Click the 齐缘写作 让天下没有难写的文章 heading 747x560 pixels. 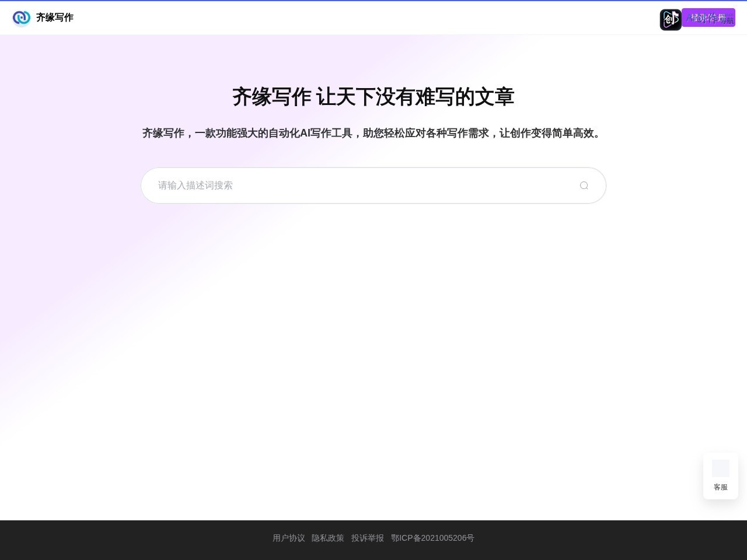[373, 97]
